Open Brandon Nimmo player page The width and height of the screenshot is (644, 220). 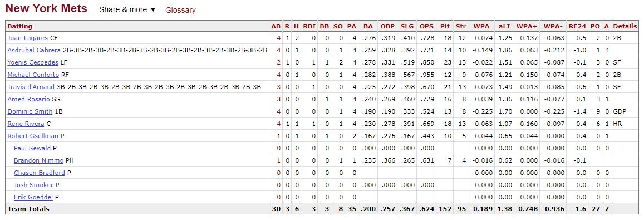coord(38,161)
